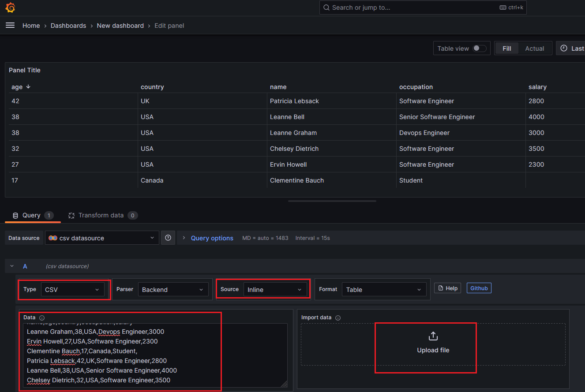Image resolution: width=585 pixels, height=392 pixels.
Task: Collapse query A row
Action: (12, 266)
